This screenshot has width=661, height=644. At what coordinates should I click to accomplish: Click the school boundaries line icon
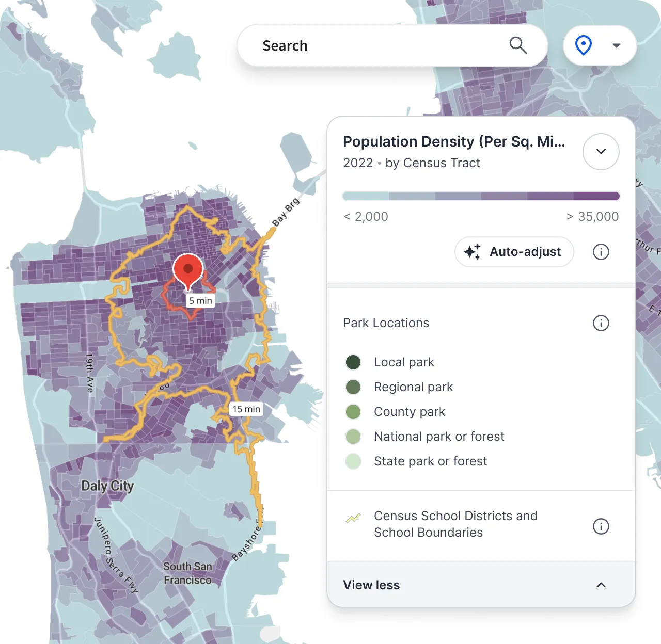tap(353, 519)
